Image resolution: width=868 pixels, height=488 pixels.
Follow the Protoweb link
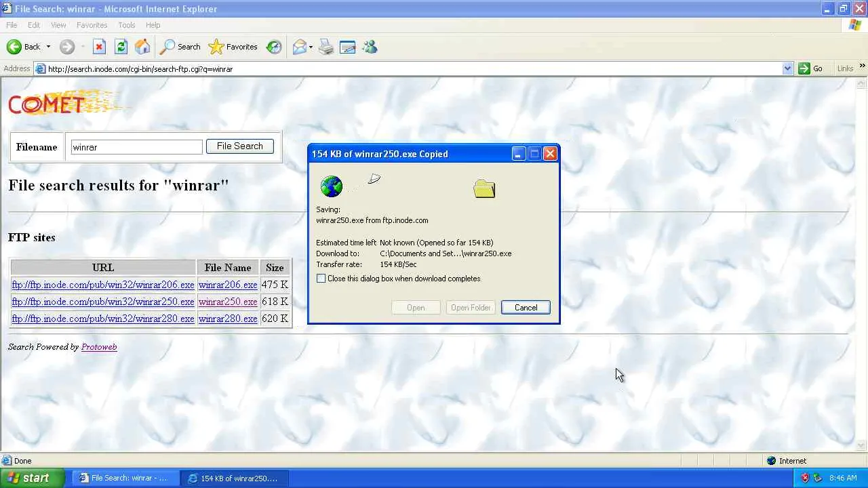pos(99,347)
